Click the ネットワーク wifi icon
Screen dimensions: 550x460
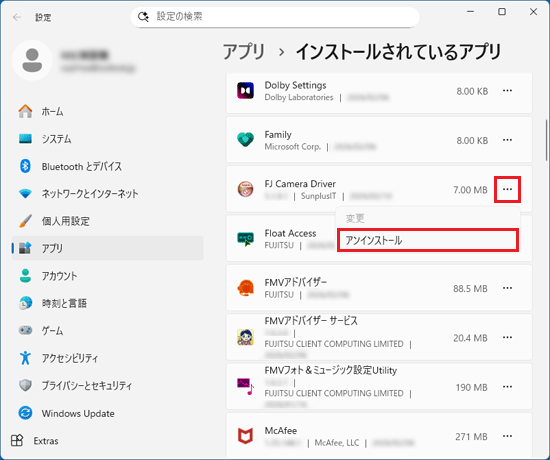coord(25,193)
